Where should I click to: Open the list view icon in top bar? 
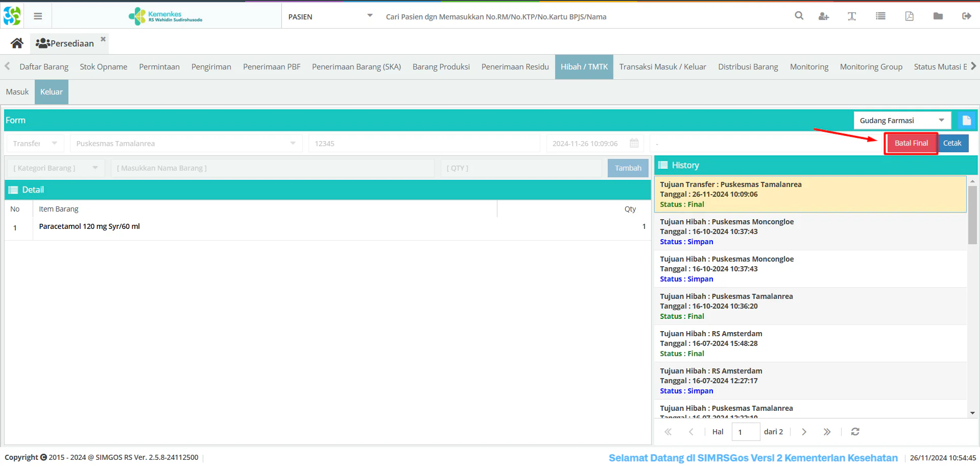pyautogui.click(x=880, y=16)
